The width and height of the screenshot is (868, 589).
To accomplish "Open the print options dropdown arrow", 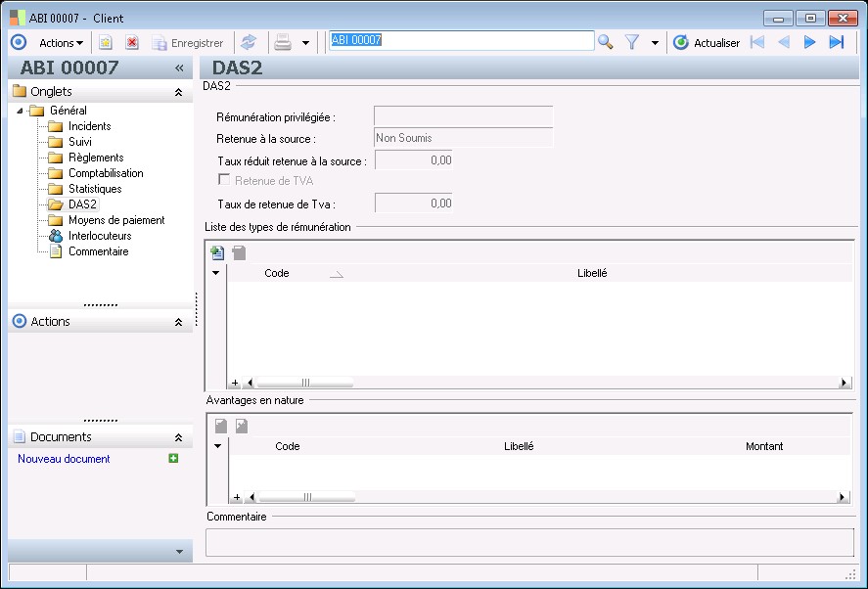I will point(305,43).
